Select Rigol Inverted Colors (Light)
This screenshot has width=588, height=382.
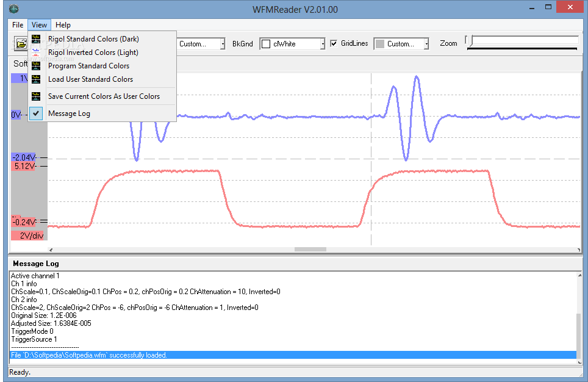click(x=102, y=52)
